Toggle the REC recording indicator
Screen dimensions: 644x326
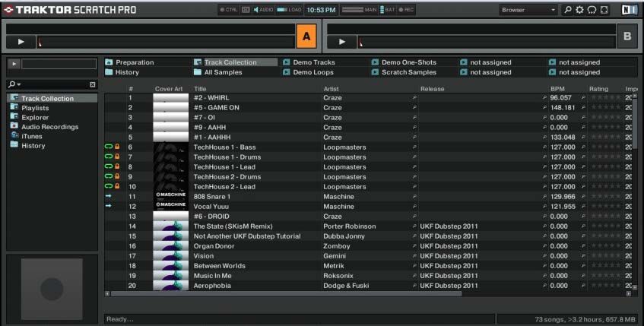point(406,10)
